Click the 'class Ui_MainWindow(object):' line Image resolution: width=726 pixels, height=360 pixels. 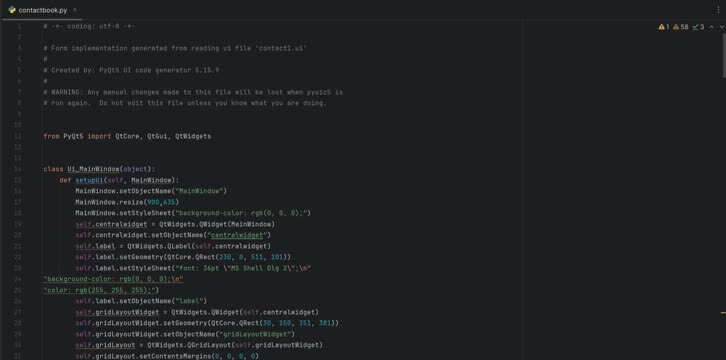[x=99, y=169]
